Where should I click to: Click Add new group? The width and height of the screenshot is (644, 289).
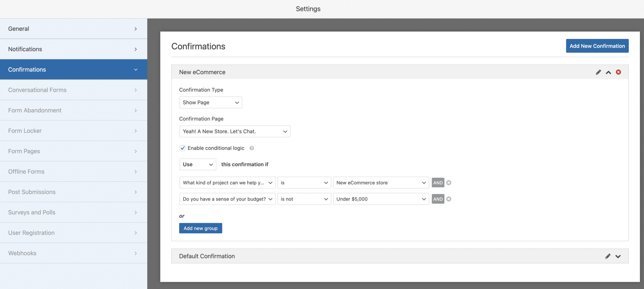point(200,228)
